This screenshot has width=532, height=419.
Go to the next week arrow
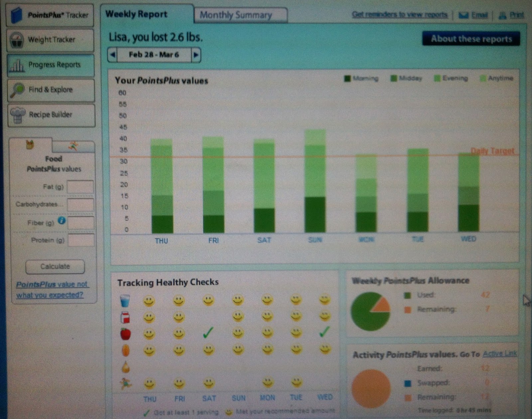196,55
